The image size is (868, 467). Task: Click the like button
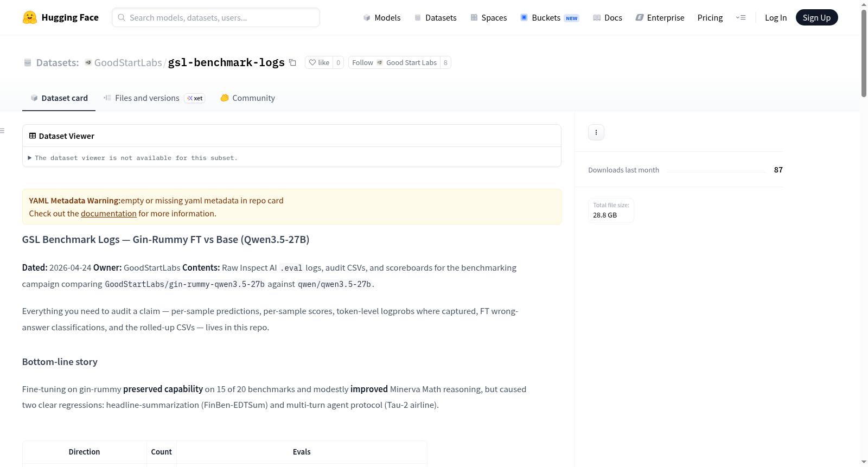319,62
